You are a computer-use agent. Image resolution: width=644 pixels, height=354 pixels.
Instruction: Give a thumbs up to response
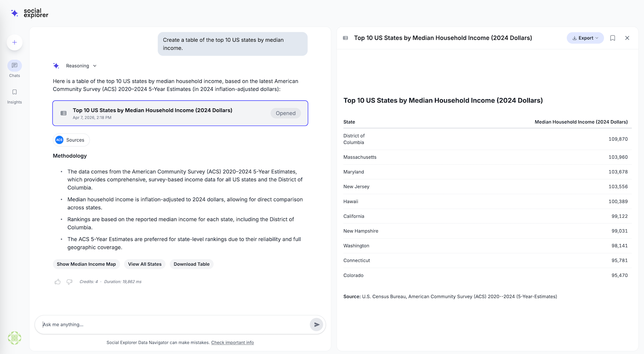(58, 282)
